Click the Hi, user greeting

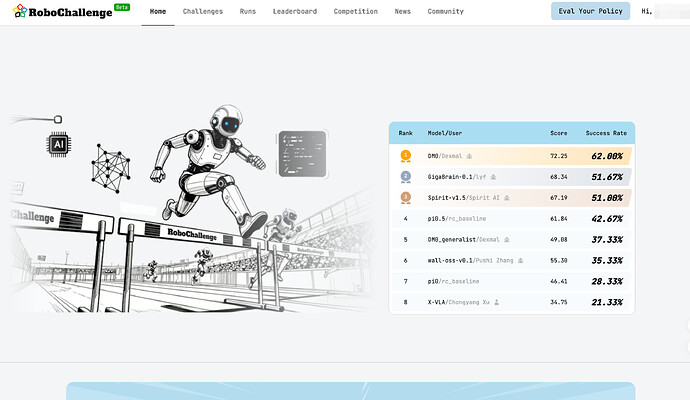647,11
